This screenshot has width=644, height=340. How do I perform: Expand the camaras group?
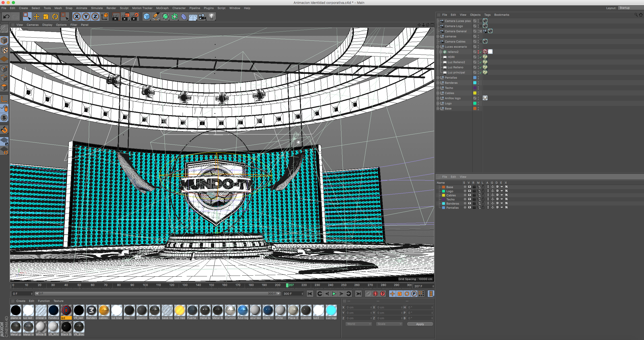(x=438, y=36)
